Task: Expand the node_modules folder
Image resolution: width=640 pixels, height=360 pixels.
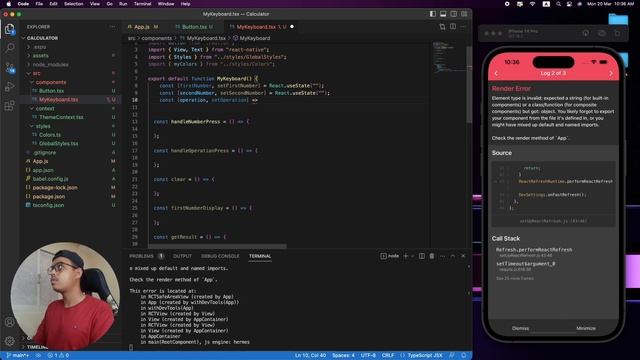Action: click(x=50, y=64)
